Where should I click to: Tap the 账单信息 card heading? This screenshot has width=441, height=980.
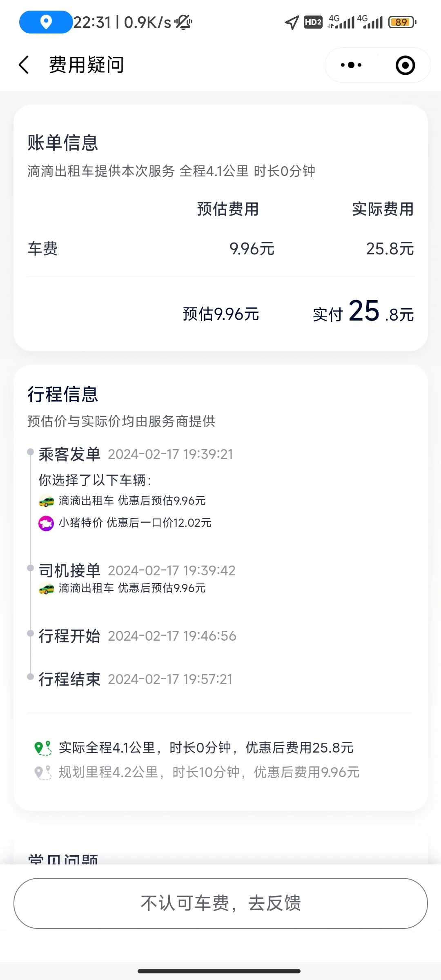coord(63,143)
